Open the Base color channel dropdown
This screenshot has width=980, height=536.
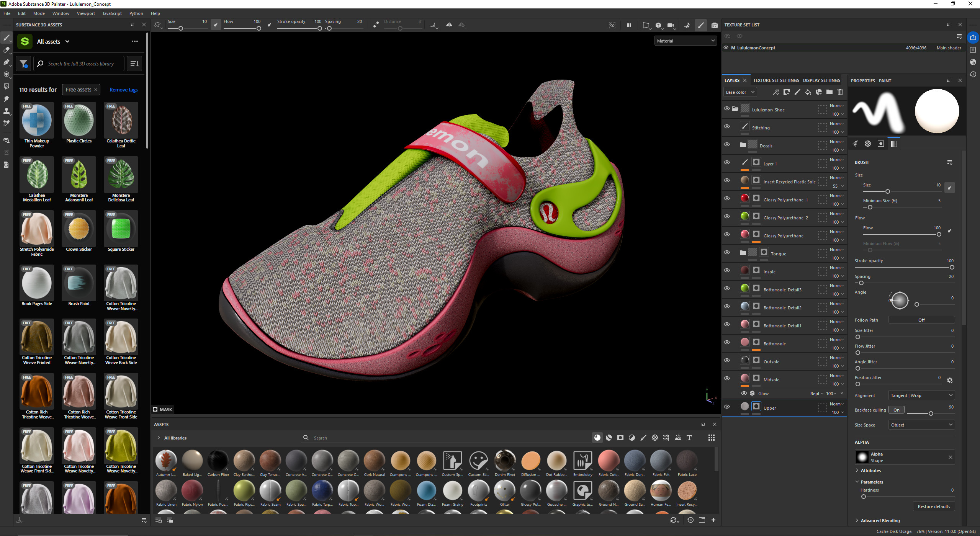tap(740, 92)
